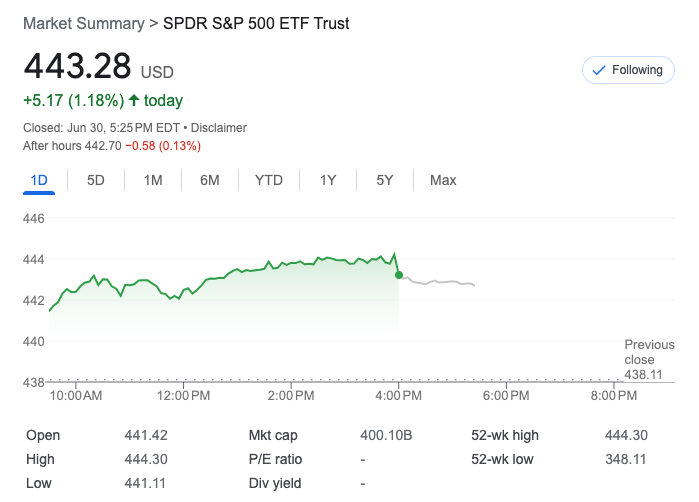Switch to the 1Y chart tab

click(x=328, y=180)
